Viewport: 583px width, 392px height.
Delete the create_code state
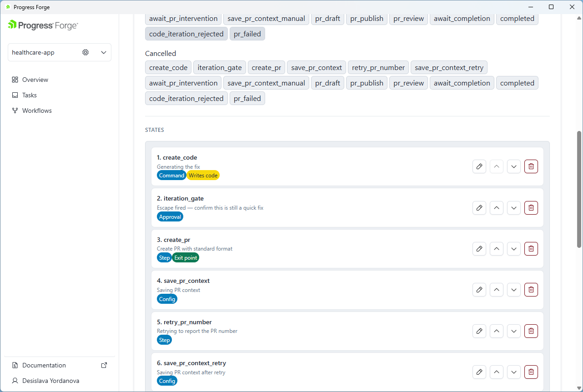(x=531, y=166)
